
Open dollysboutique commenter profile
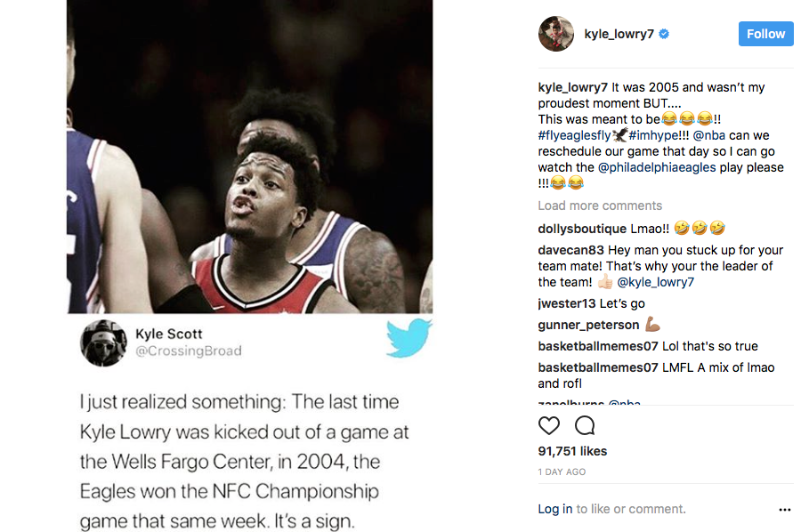click(582, 229)
